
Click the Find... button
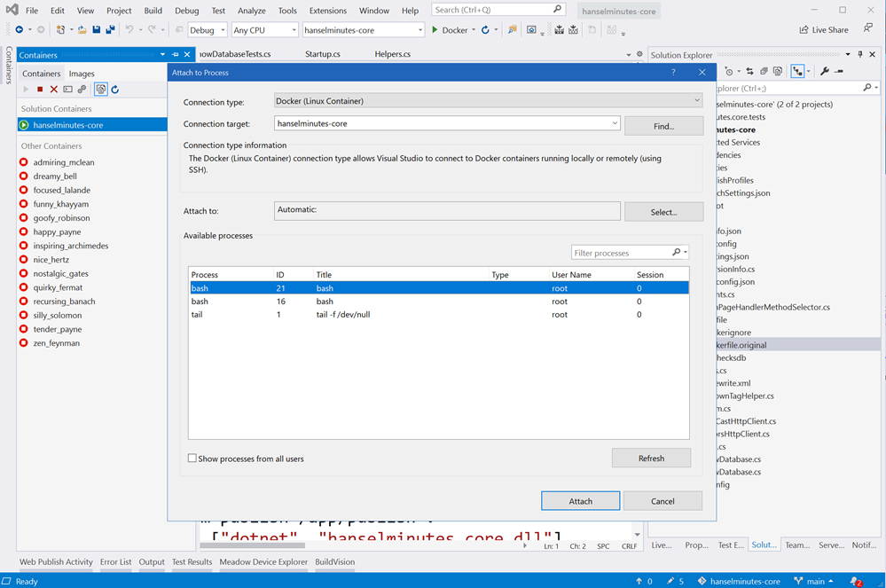(664, 126)
